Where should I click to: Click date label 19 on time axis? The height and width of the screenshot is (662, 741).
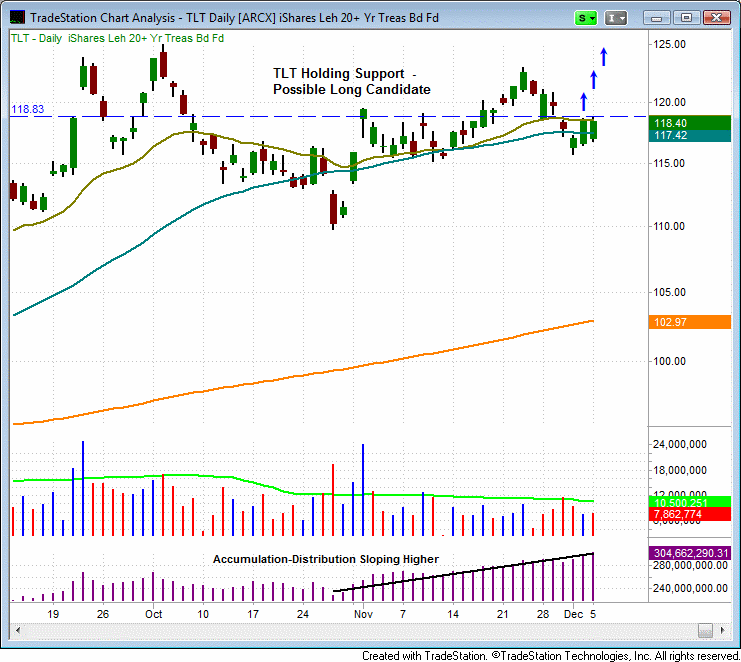(x=53, y=614)
